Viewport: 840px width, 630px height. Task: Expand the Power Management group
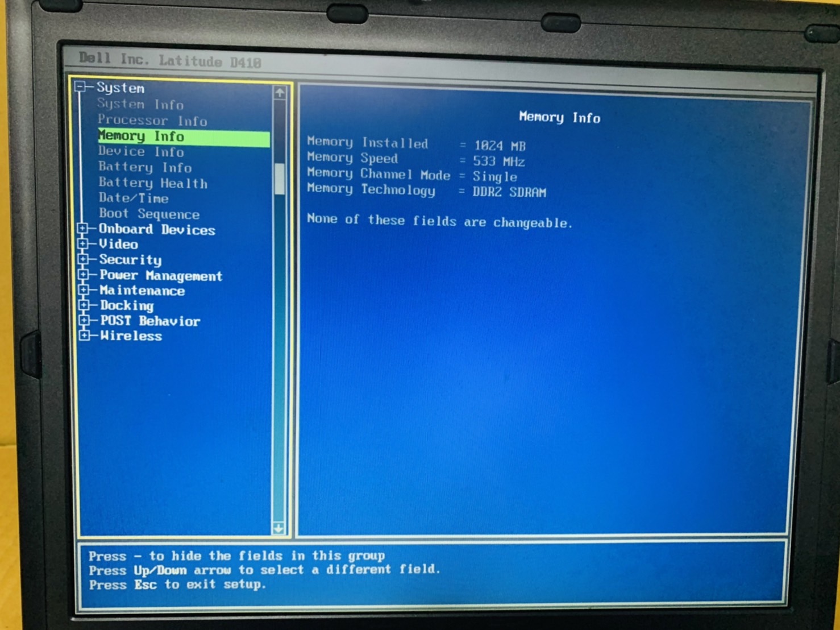tap(84, 275)
